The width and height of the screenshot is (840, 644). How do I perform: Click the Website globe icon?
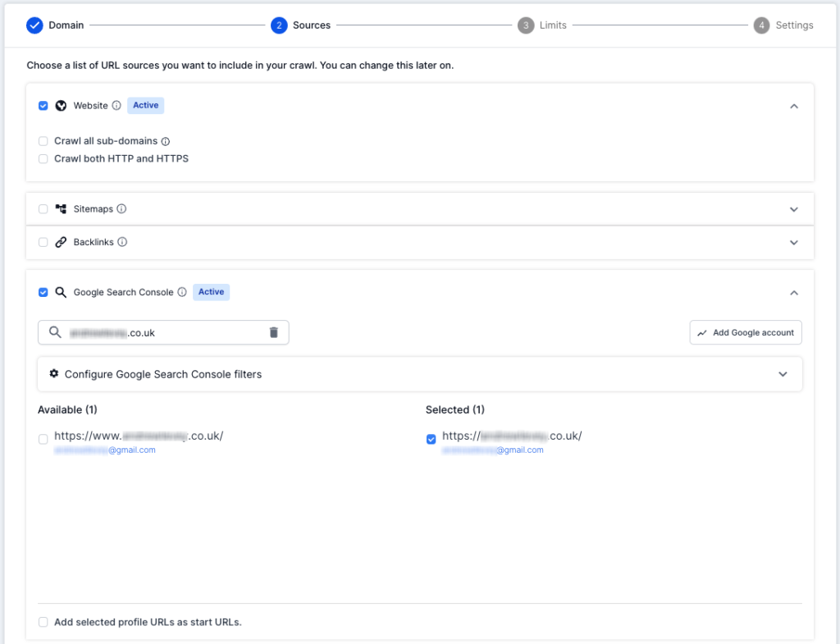(x=61, y=105)
